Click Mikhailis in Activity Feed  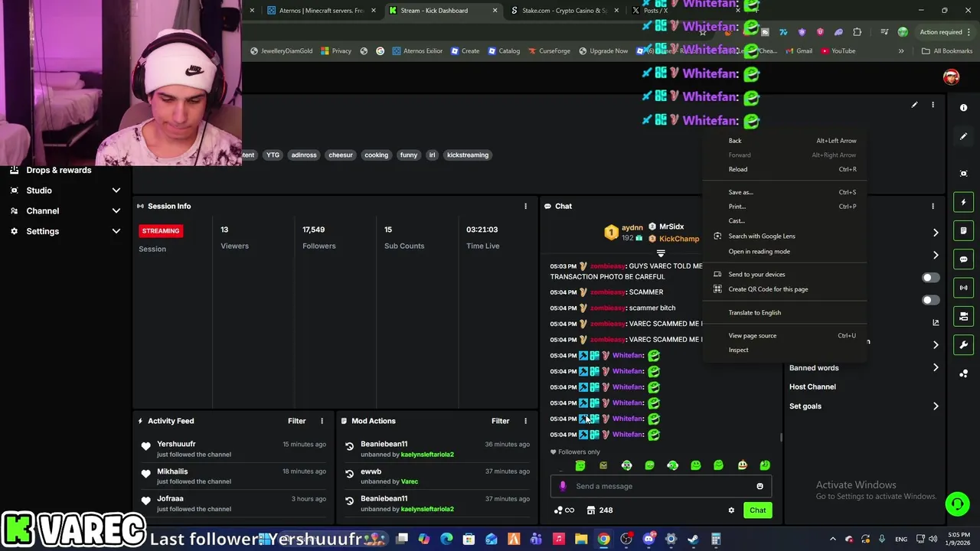(172, 471)
